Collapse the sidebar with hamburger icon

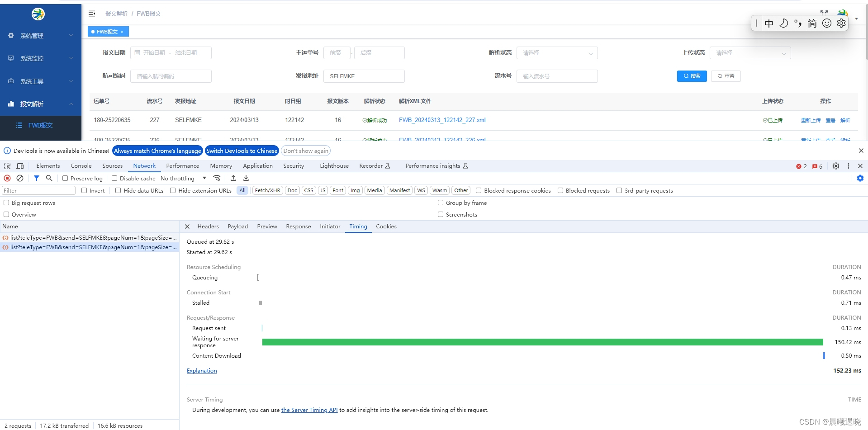[92, 14]
